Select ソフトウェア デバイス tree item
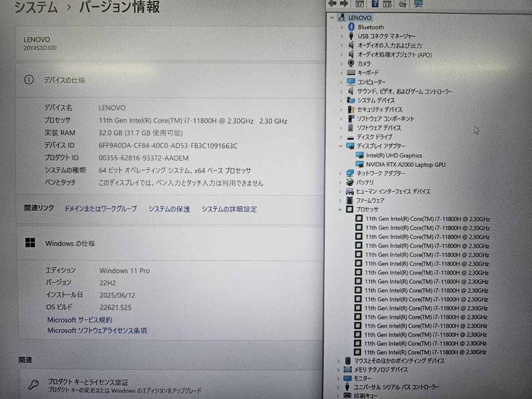Viewport: 532px width, 399px height. tap(379, 128)
